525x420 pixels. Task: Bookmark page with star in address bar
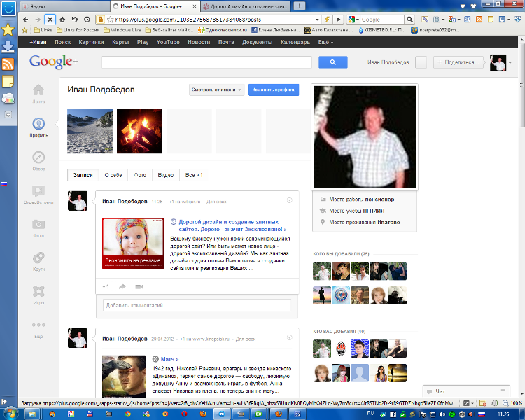110,20
